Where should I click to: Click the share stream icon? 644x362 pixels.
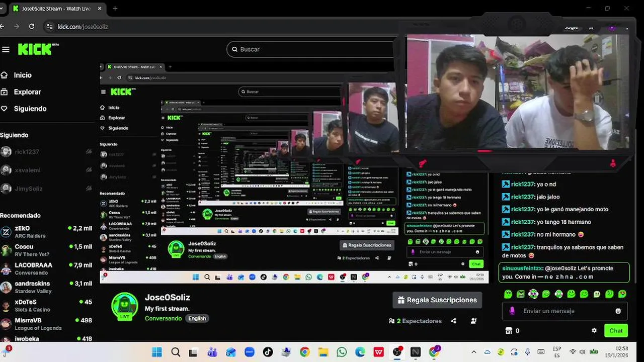click(x=454, y=321)
